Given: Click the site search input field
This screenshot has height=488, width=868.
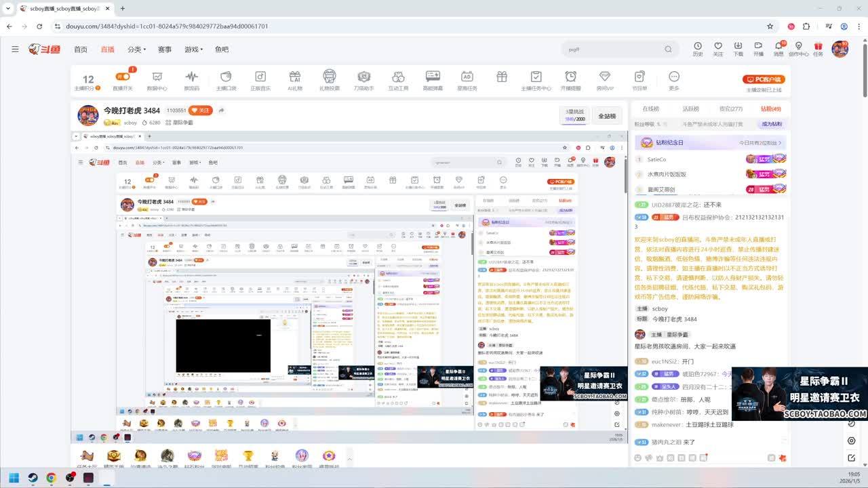Looking at the screenshot, I should pos(614,49).
